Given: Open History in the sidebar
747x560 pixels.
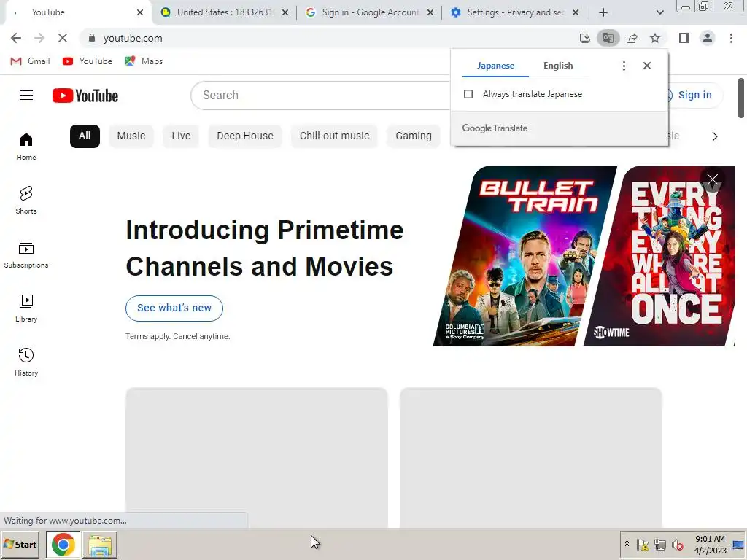Looking at the screenshot, I should [x=26, y=362].
